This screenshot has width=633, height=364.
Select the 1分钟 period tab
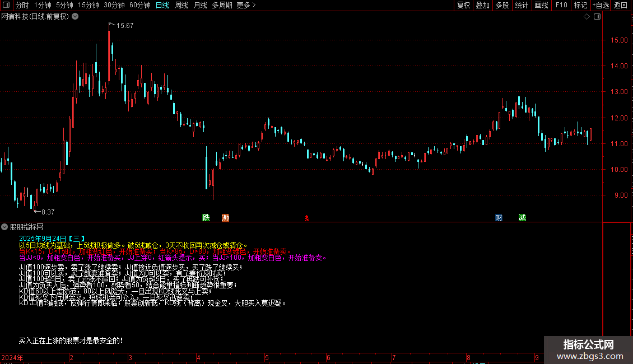coord(43,5)
